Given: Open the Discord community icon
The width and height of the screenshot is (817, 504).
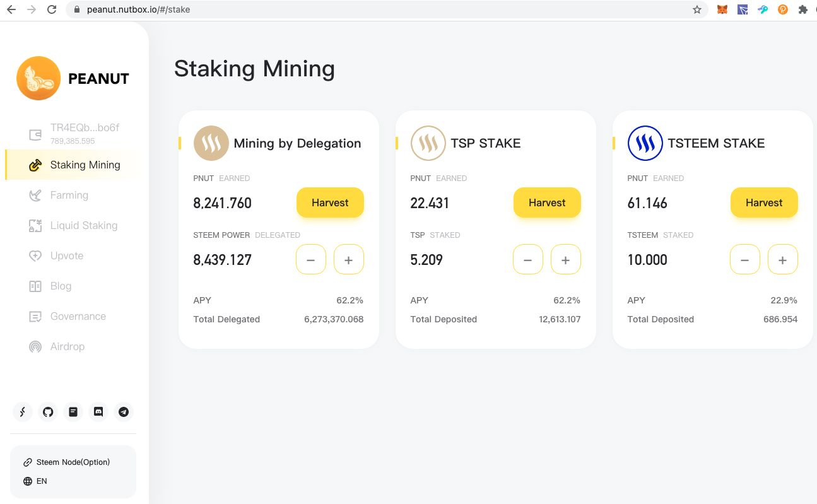Looking at the screenshot, I should point(98,412).
